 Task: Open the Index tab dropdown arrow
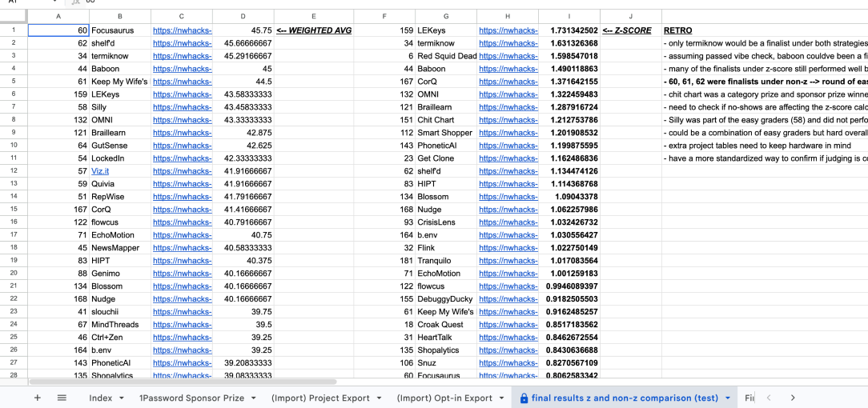click(x=121, y=398)
